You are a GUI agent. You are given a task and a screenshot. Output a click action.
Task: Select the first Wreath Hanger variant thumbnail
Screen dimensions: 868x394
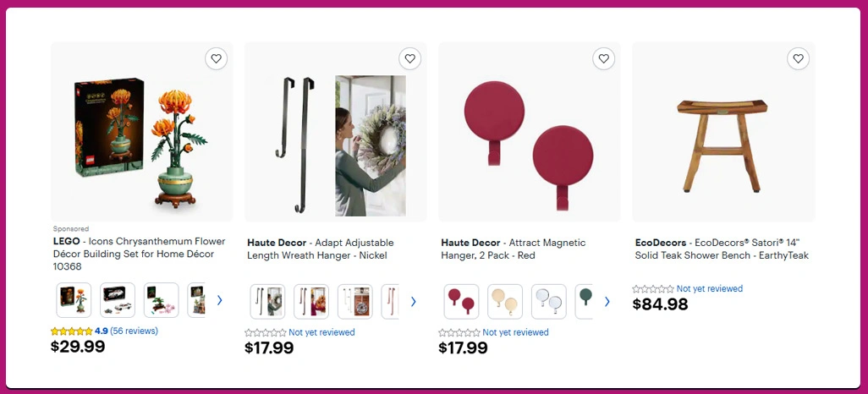coord(267,302)
